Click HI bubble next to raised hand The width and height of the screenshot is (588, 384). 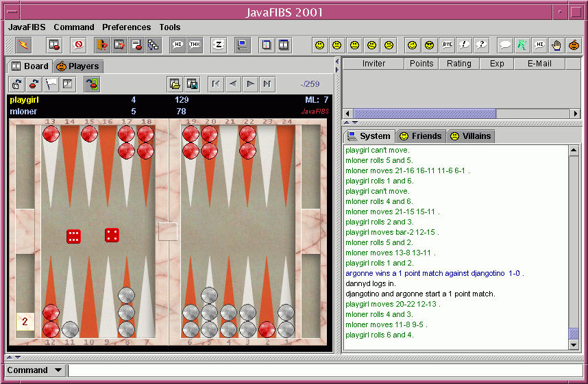point(539,45)
